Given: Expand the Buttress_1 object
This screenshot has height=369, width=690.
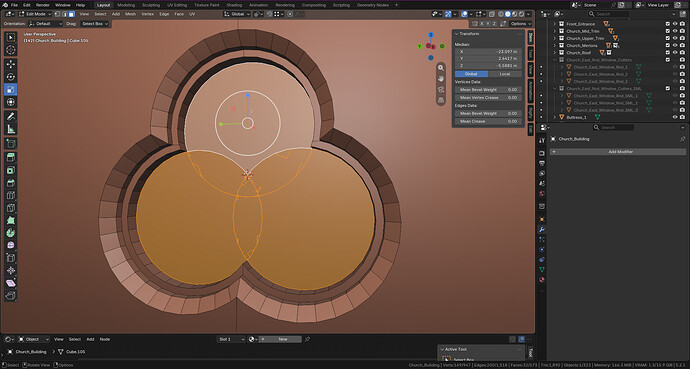Looking at the screenshot, I should point(555,117).
